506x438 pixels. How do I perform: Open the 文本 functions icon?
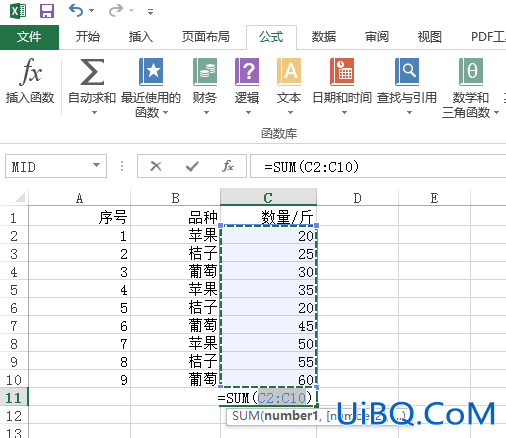(289, 72)
